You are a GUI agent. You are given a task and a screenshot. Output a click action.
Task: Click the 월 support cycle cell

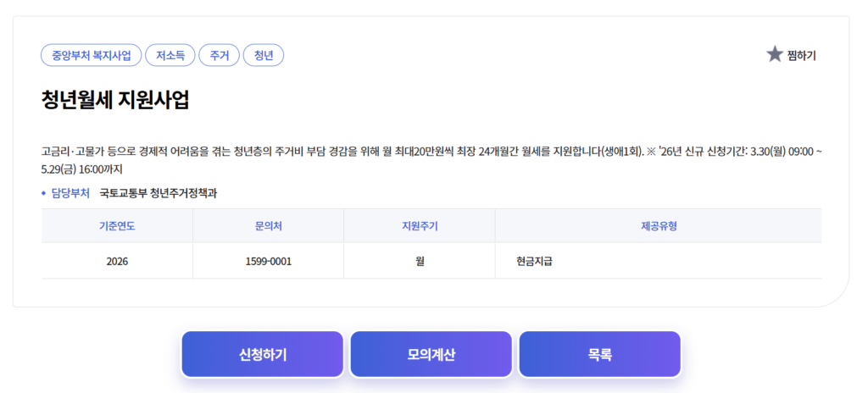420,261
